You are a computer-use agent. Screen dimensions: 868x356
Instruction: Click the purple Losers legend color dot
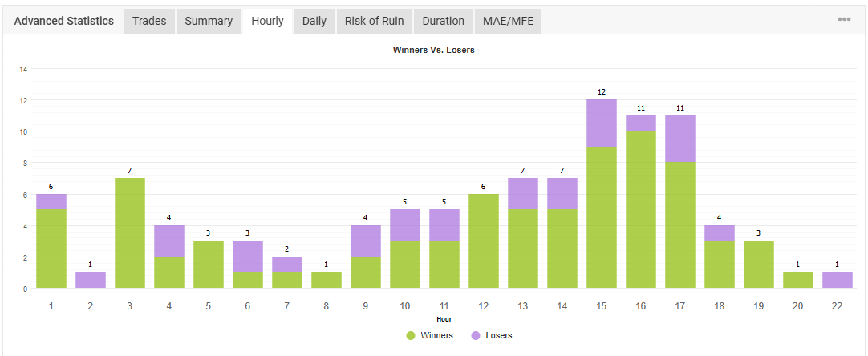tap(474, 335)
